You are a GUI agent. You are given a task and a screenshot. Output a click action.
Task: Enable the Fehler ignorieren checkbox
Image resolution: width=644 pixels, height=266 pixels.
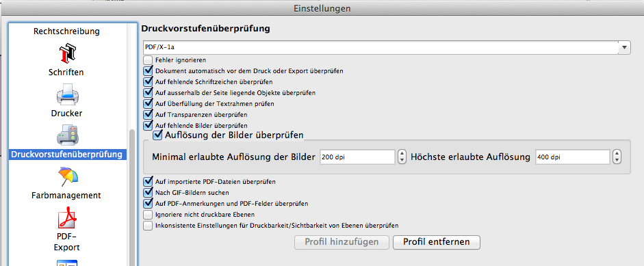point(148,60)
